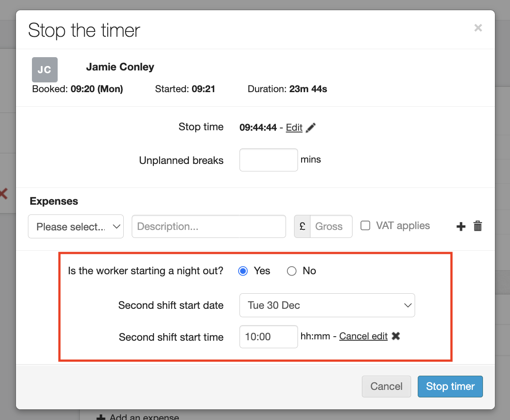510x420 pixels.
Task: Close the Stop the timer dialog
Action: (478, 28)
